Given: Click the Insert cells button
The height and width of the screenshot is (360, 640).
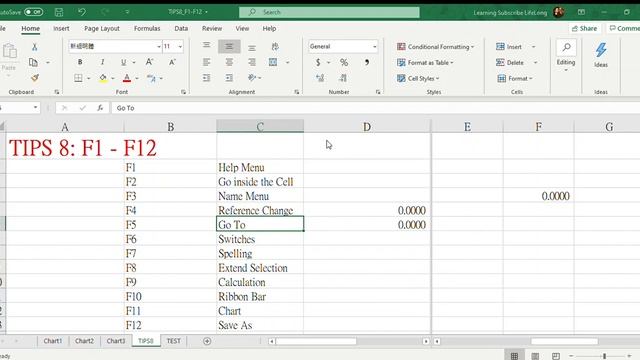Looking at the screenshot, I should pyautogui.click(x=509, y=47).
